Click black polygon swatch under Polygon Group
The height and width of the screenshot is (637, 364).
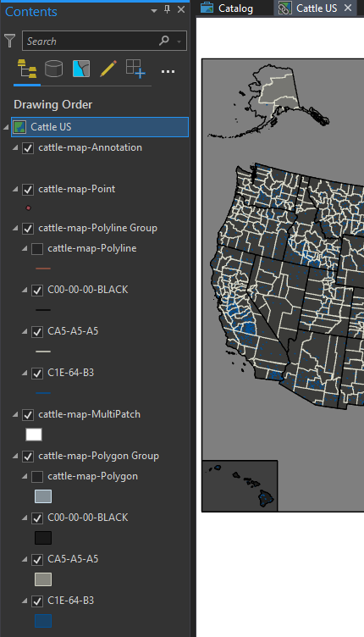click(x=43, y=538)
